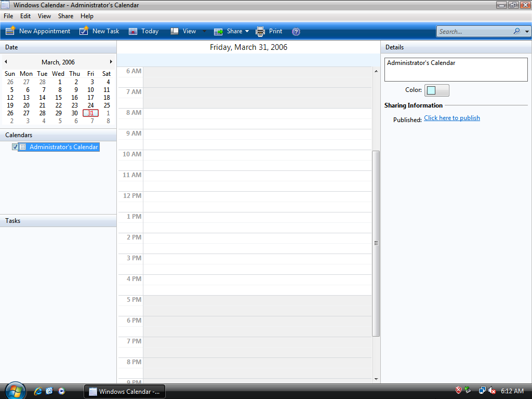The height and width of the screenshot is (399, 532).
Task: Uncheck the Administrator's Calendar checkbox
Action: (15, 147)
